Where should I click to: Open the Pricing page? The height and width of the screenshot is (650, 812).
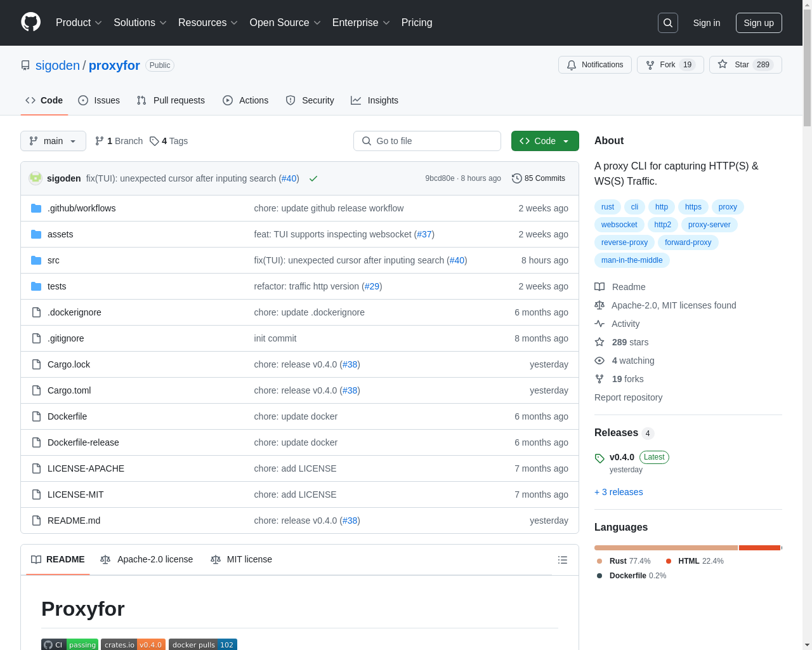[x=417, y=23]
